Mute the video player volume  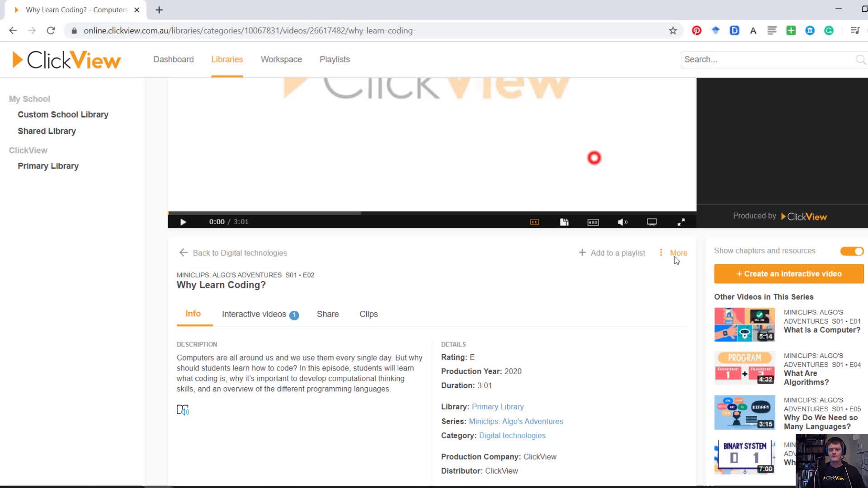pyautogui.click(x=623, y=222)
